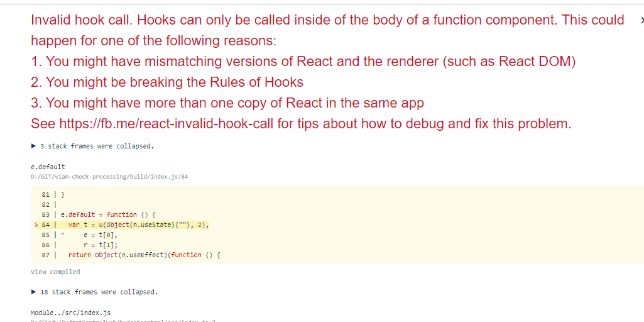Click reason 1 about mismatching React versions
Image resolution: width=644 pixels, height=322 pixels.
click(303, 62)
